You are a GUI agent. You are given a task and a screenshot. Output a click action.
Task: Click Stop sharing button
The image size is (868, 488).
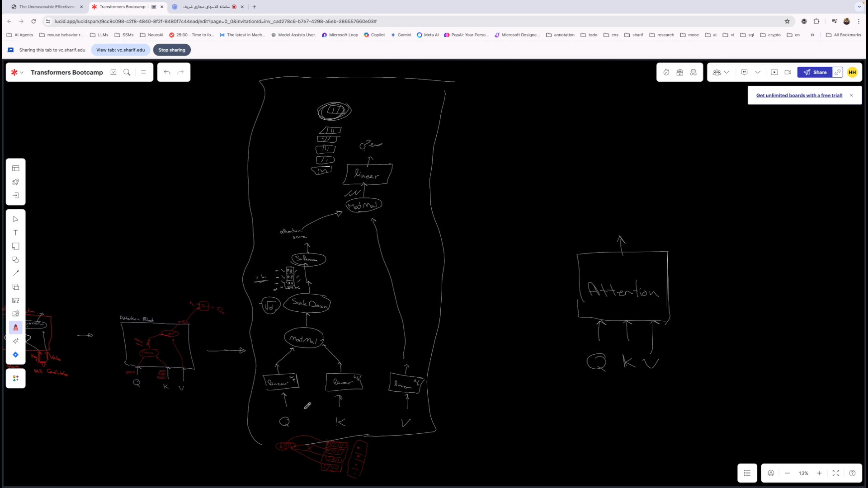pyautogui.click(x=172, y=50)
